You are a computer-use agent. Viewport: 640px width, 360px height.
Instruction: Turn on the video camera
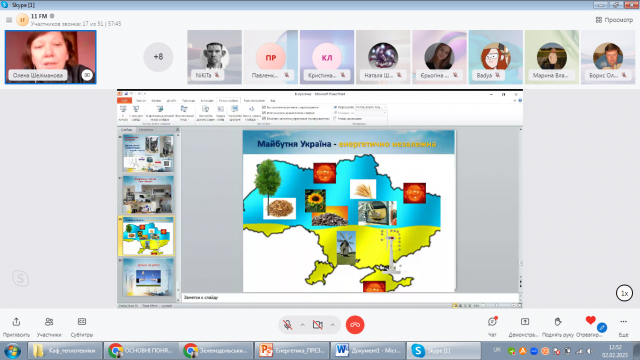(x=318, y=325)
